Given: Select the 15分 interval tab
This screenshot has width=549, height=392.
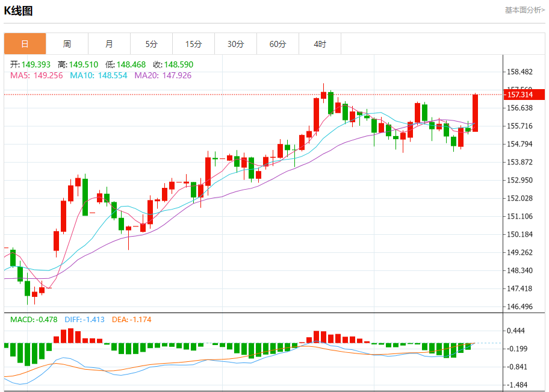Looking at the screenshot, I should coord(193,44).
